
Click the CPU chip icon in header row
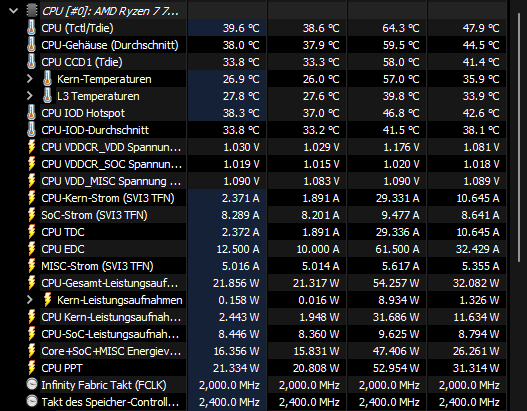(32, 11)
